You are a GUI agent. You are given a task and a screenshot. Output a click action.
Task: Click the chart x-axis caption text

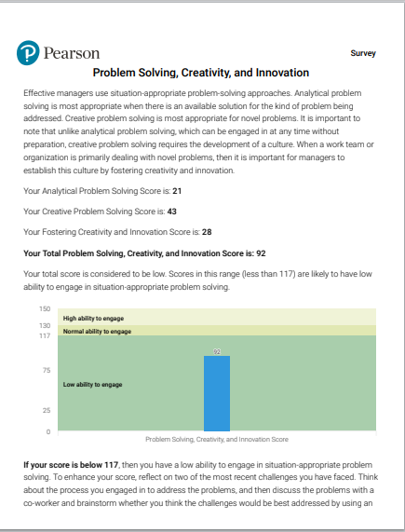[x=217, y=440]
